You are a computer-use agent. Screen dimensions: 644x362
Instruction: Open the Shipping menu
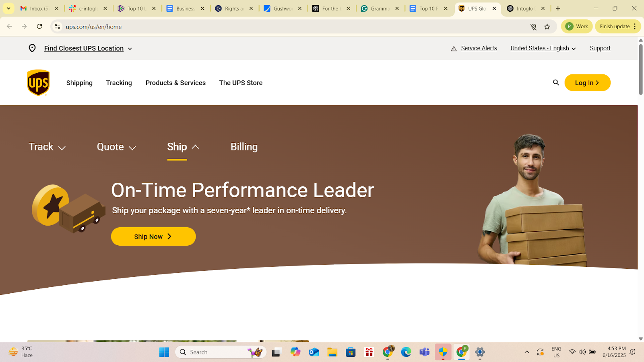point(79,83)
